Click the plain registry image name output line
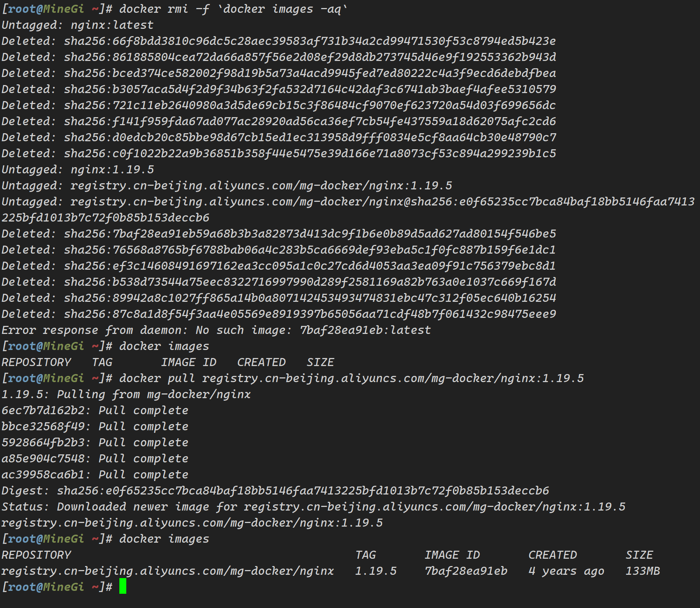700x608 pixels. (x=192, y=523)
